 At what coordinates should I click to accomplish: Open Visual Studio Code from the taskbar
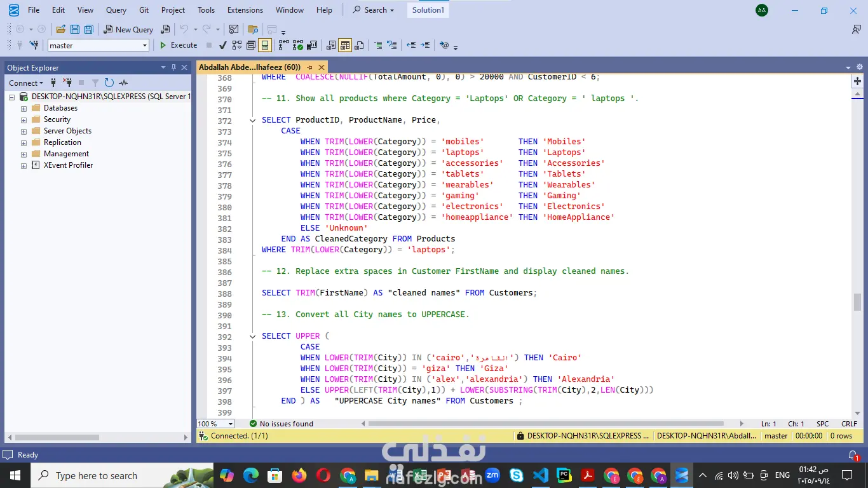pyautogui.click(x=540, y=475)
